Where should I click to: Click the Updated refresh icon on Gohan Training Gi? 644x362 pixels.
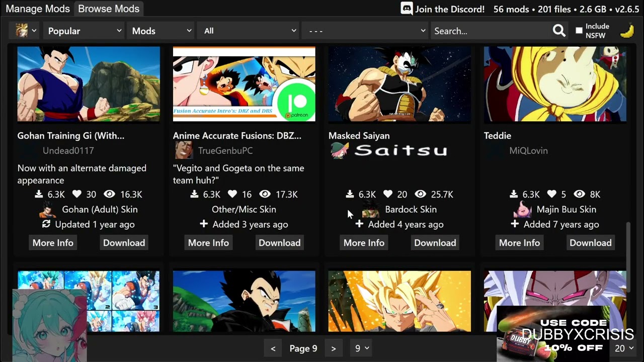click(46, 224)
